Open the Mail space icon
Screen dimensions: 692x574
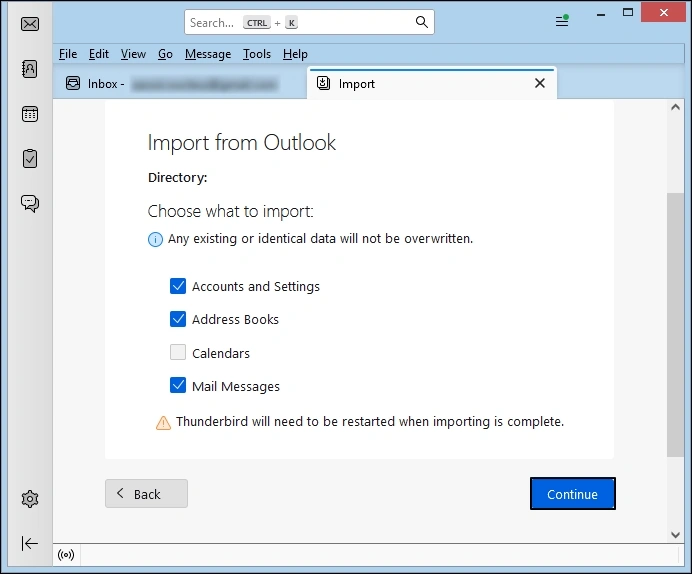point(30,24)
